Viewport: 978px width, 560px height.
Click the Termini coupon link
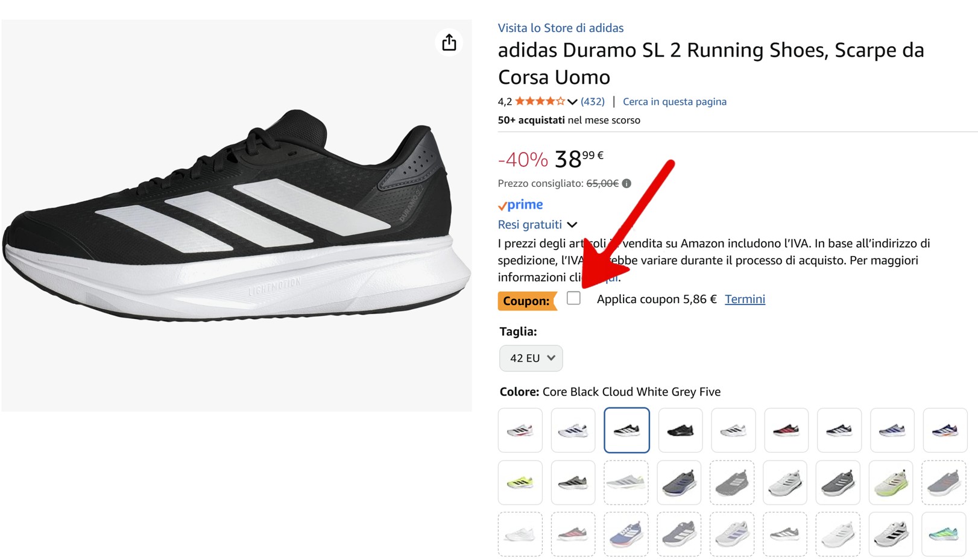[x=745, y=299]
